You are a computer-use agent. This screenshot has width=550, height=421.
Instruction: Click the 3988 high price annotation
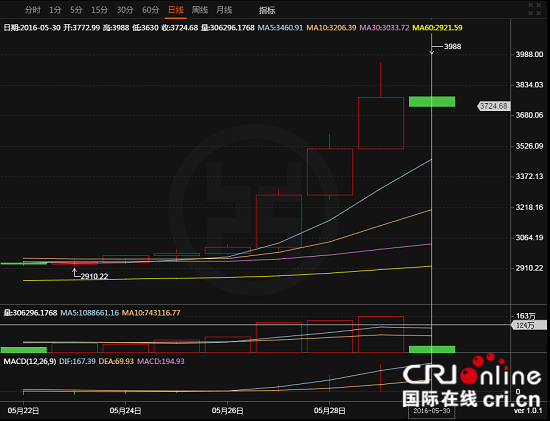[x=452, y=46]
